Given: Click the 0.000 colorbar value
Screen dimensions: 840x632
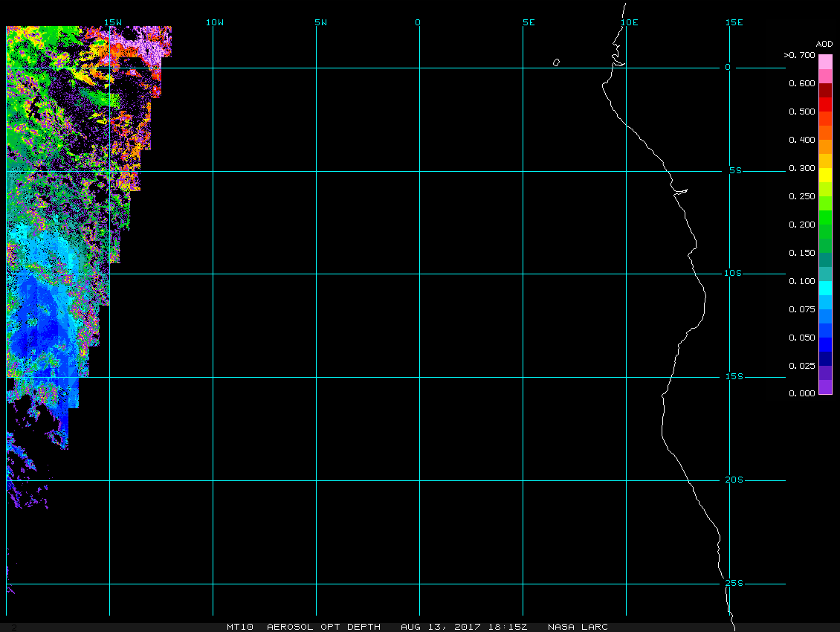Looking at the screenshot, I should click(x=802, y=393).
